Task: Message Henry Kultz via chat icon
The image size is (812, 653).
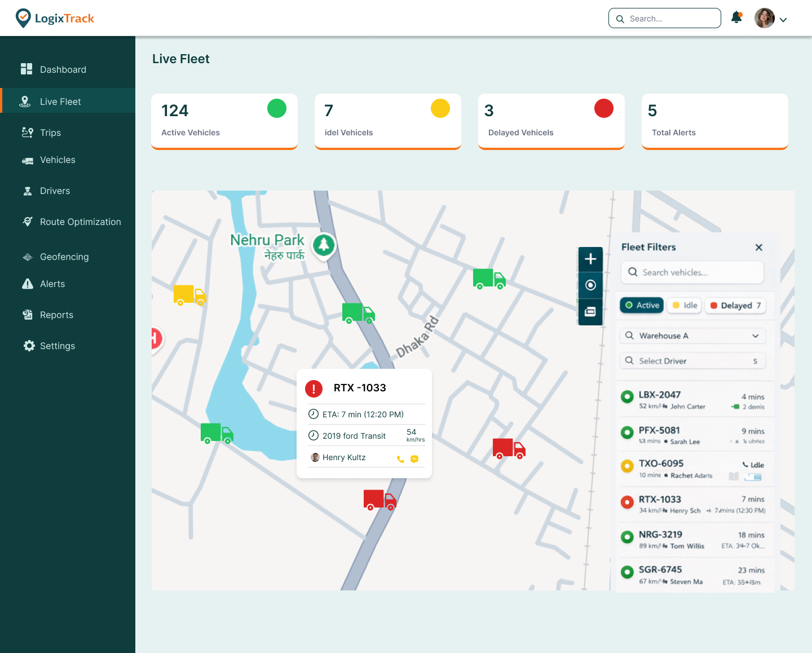Action: tap(414, 459)
